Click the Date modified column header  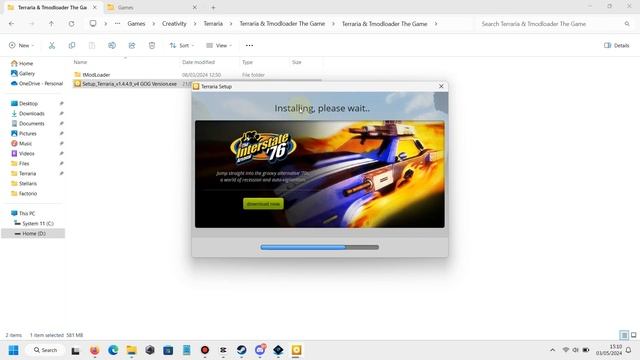(x=198, y=62)
